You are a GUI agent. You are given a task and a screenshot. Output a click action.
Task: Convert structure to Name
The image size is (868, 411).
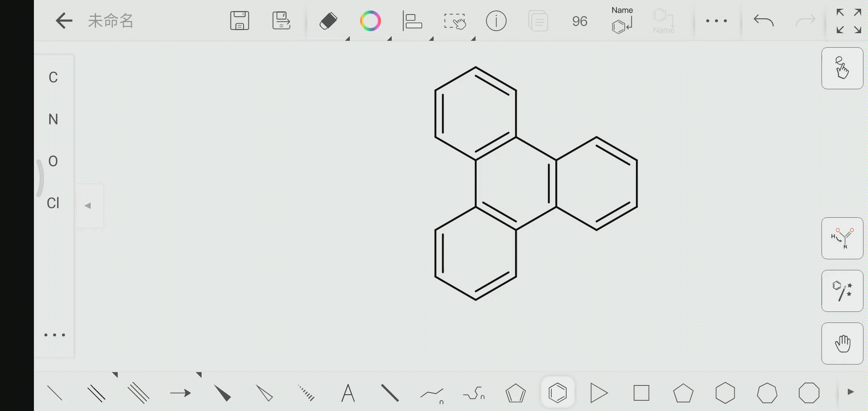coord(664,21)
